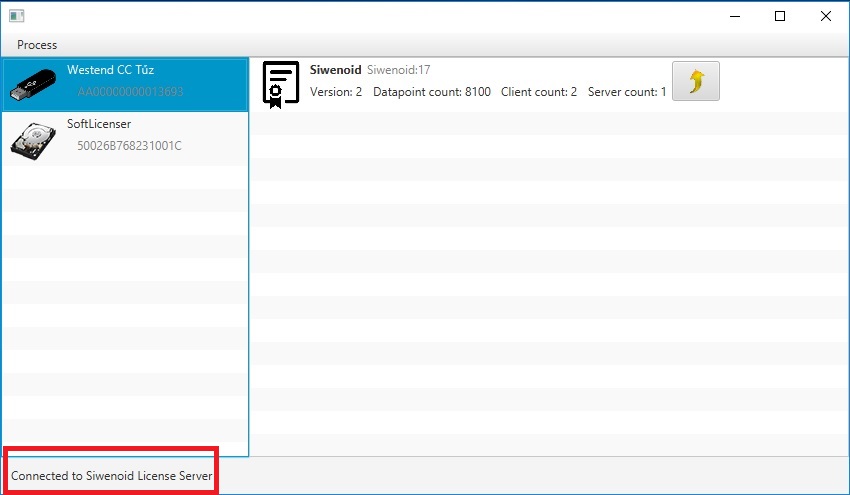The height and width of the screenshot is (495, 850).
Task: Click the license certificate icon
Action: pyautogui.click(x=280, y=83)
